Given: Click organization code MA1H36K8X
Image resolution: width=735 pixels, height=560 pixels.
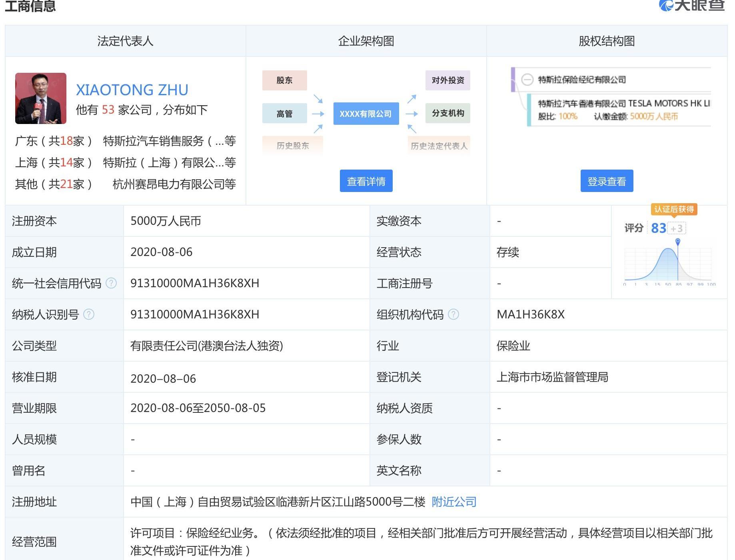Looking at the screenshot, I should point(531,314).
